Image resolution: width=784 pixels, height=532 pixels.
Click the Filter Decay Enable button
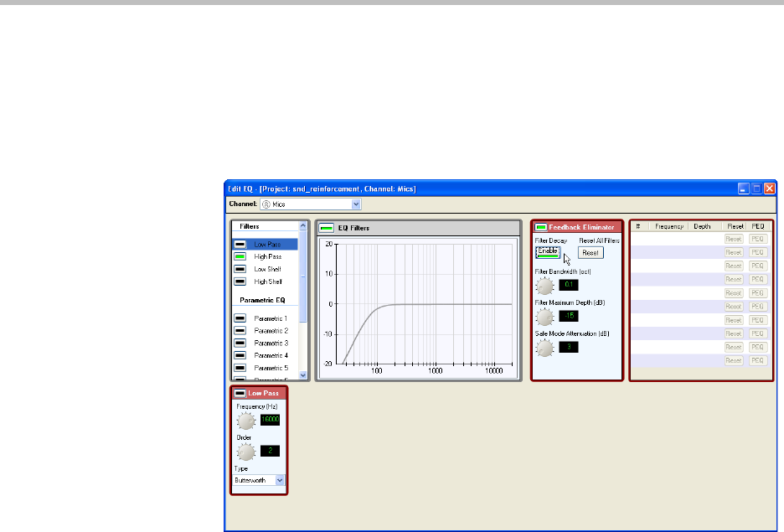(547, 252)
